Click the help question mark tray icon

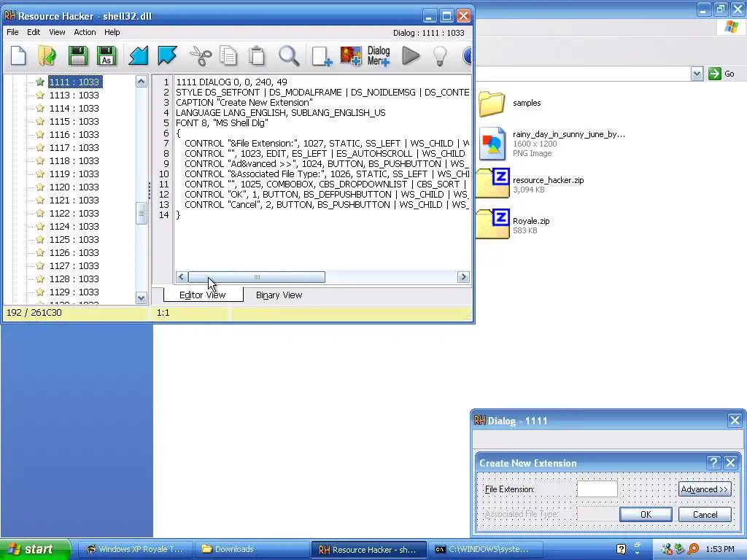pos(622,549)
